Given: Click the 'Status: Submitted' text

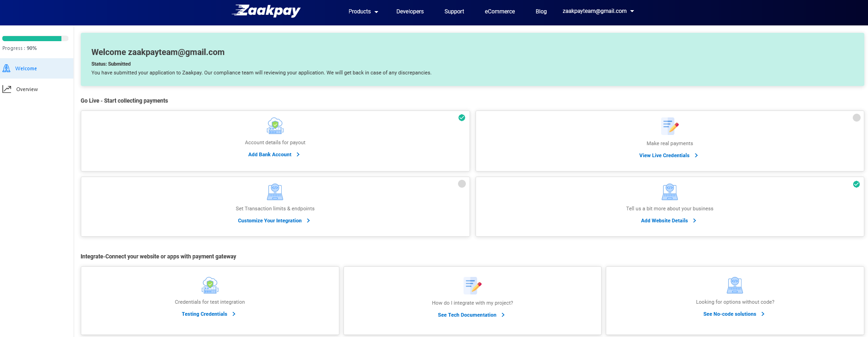Looking at the screenshot, I should 111,64.
